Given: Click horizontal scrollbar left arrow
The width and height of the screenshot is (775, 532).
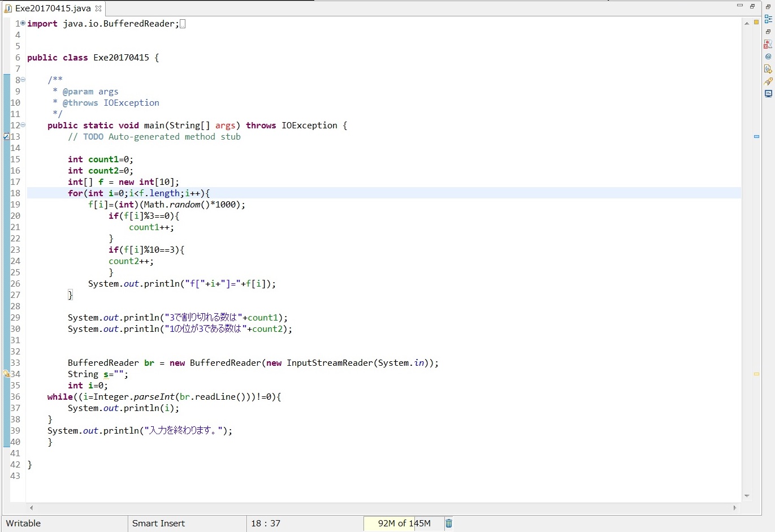Looking at the screenshot, I should click(x=31, y=508).
